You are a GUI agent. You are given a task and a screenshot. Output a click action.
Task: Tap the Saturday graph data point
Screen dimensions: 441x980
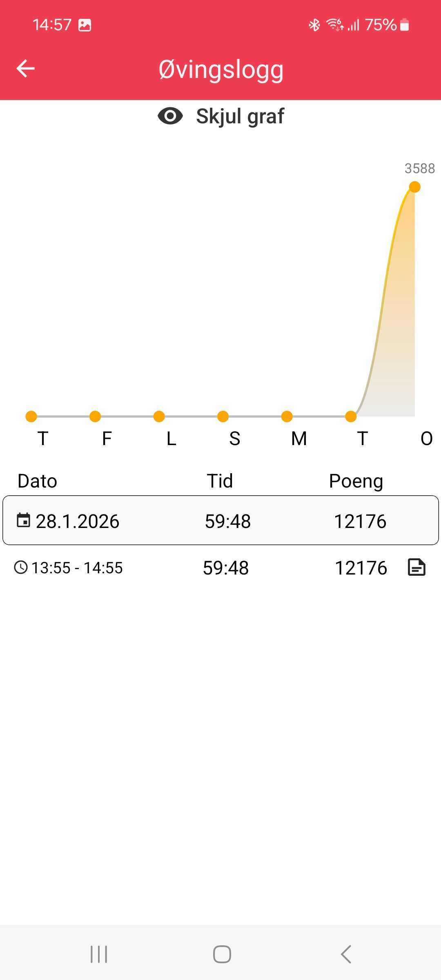coord(159,416)
